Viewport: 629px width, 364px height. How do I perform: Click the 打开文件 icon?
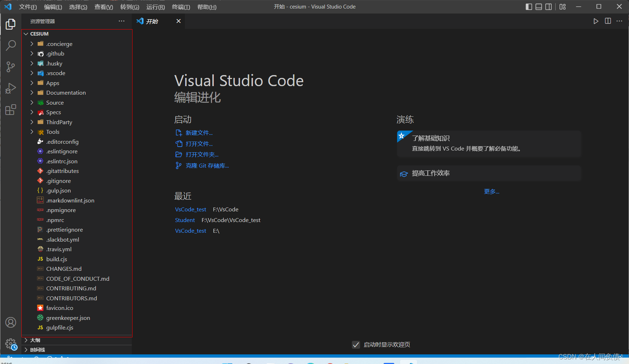coord(179,144)
